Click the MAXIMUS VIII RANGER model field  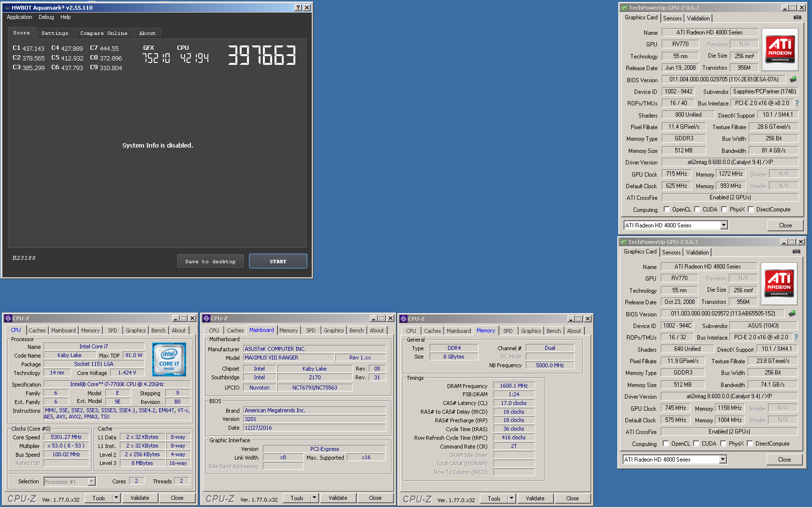point(289,358)
